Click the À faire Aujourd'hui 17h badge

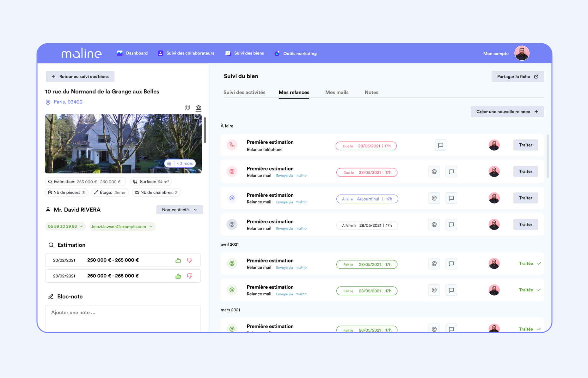point(367,199)
